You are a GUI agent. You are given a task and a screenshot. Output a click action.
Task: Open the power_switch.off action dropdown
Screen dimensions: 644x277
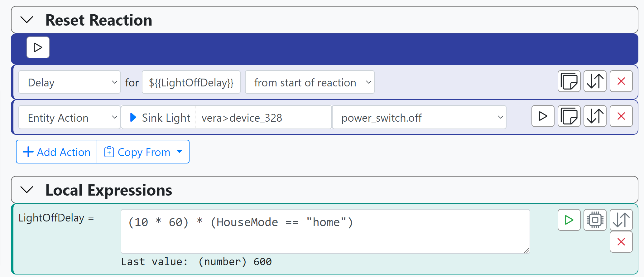point(419,118)
